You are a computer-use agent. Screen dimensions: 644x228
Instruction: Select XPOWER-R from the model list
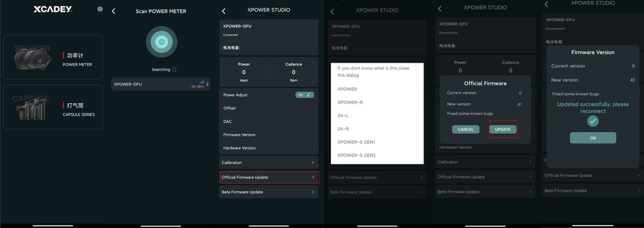click(x=350, y=103)
